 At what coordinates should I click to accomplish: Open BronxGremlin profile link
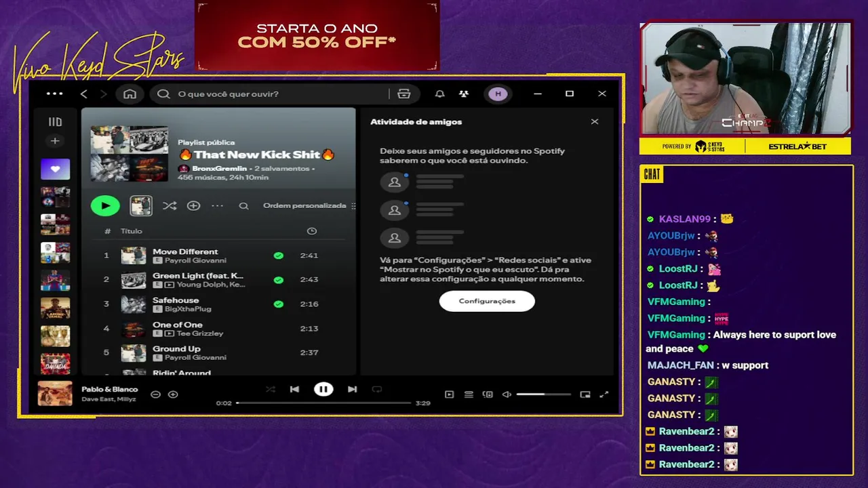[219, 168]
